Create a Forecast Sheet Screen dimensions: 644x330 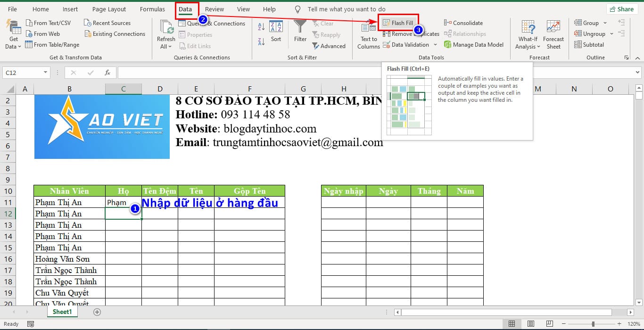click(x=553, y=33)
